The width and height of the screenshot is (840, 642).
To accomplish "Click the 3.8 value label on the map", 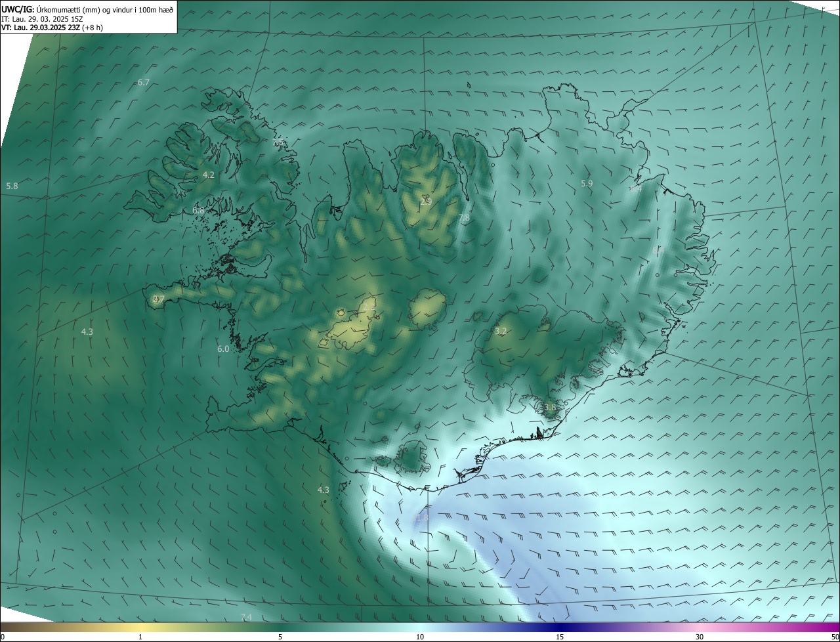I will 550,408.
